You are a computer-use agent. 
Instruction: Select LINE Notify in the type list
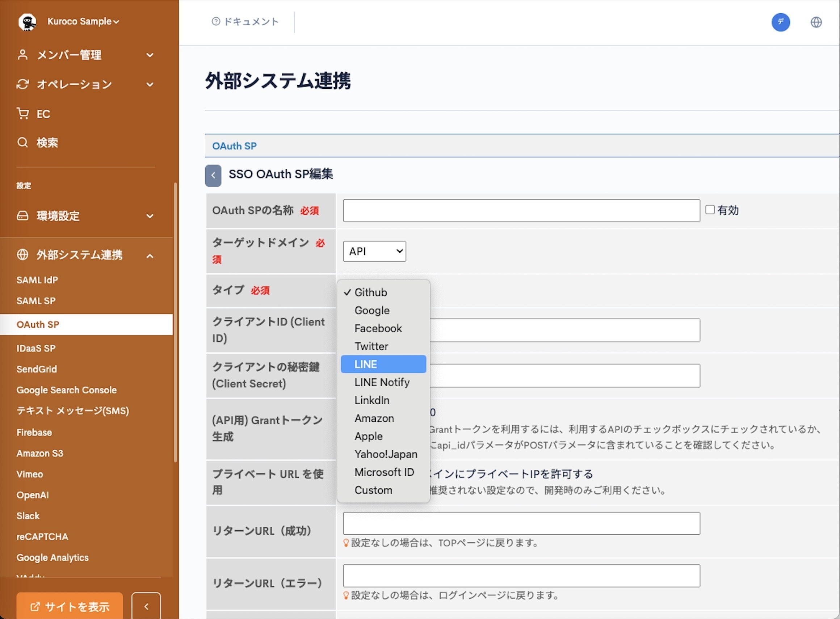[382, 382]
